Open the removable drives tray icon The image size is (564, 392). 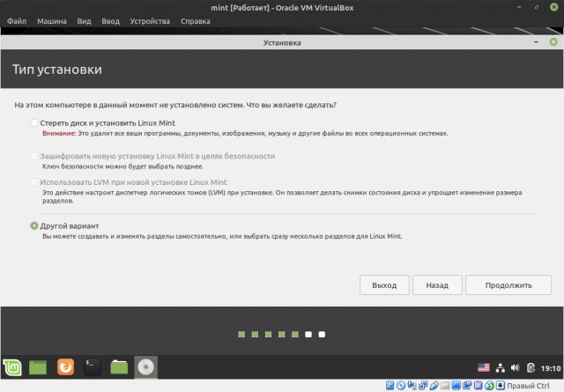pyautogui.click(x=531, y=367)
